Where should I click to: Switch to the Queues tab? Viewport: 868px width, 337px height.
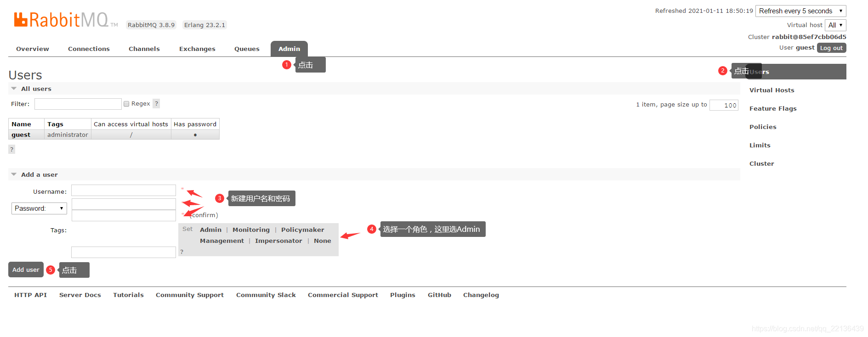coord(247,49)
